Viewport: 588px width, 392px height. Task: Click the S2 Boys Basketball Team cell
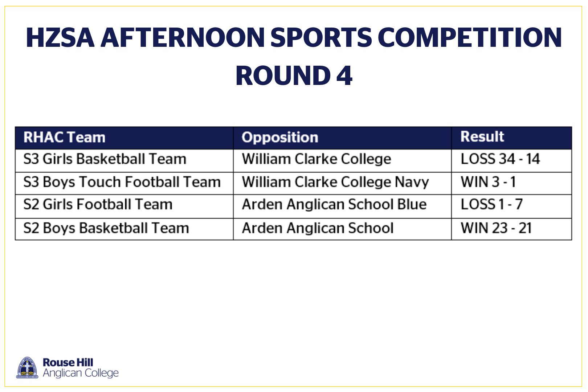pos(124,229)
